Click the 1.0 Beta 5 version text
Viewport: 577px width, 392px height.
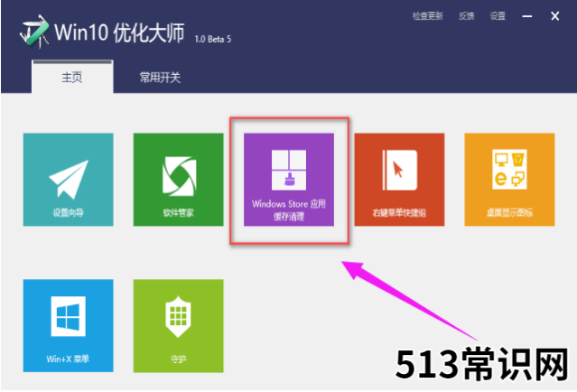213,39
